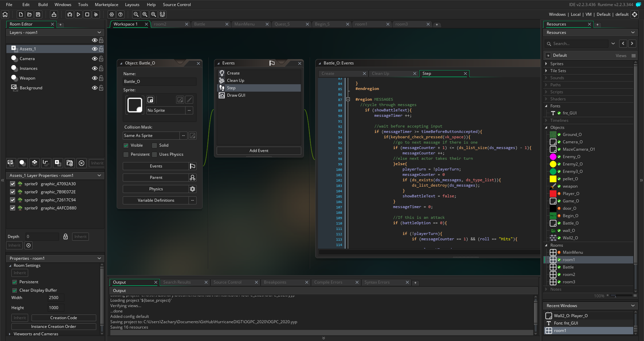Viewport: 644px width, 341px height.
Task: Click the Save project toolbar icon
Action: (x=38, y=14)
